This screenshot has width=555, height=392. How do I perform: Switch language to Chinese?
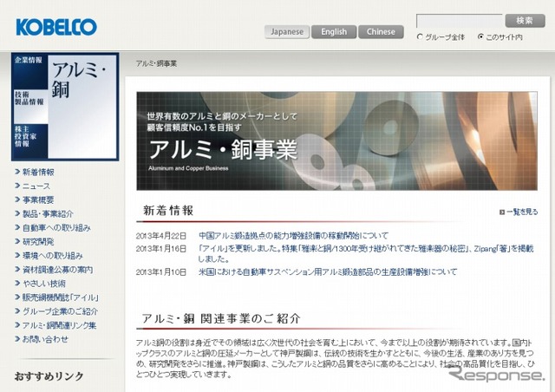click(x=381, y=32)
